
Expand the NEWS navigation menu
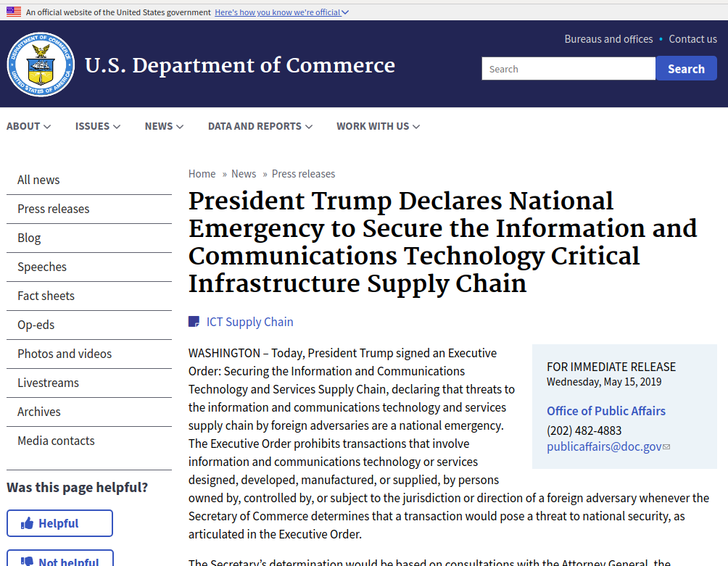(164, 126)
